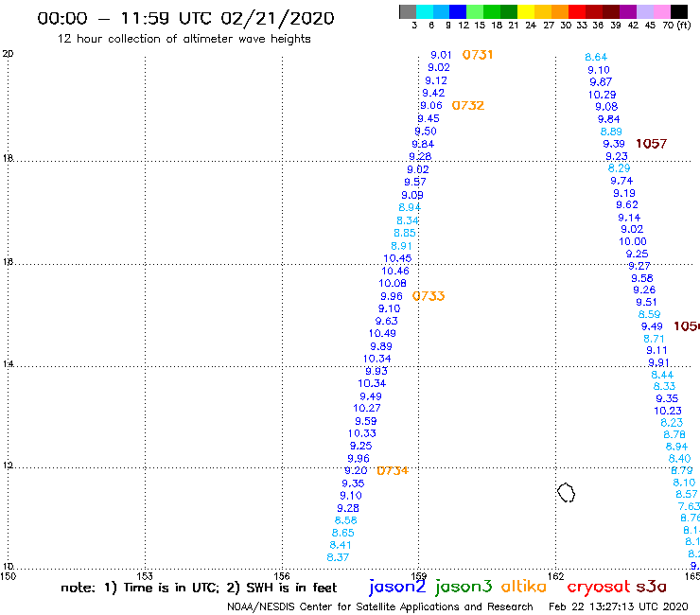Viewport: 700px width, 615px height.
Task: Select the wave height value 8.85
Action: pos(405,233)
